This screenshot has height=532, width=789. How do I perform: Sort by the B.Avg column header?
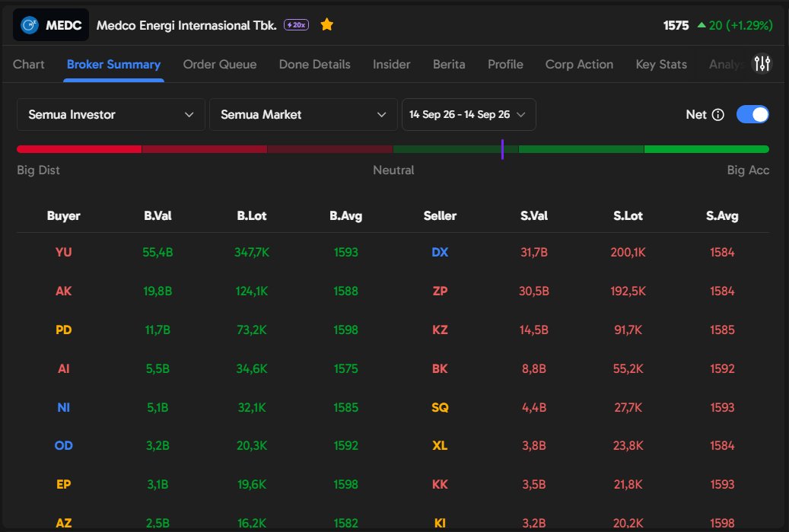[x=345, y=215]
